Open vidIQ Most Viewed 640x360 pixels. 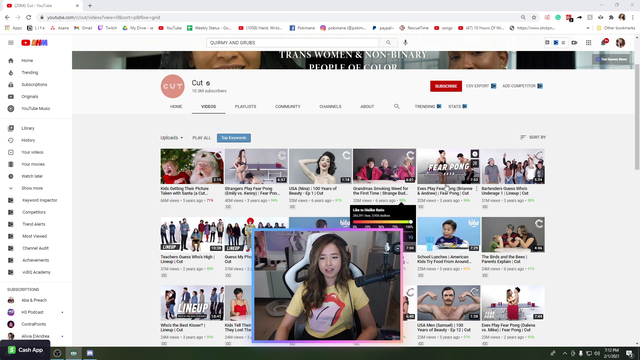(x=36, y=236)
